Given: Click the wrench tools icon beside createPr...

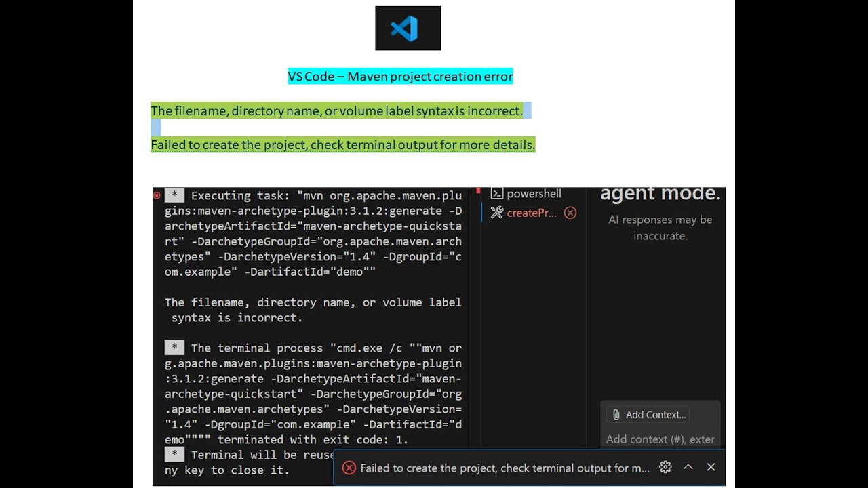Looking at the screenshot, I should [496, 213].
